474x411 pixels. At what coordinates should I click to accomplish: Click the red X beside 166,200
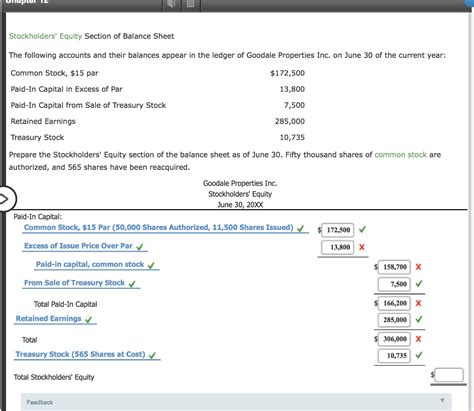[418, 303]
